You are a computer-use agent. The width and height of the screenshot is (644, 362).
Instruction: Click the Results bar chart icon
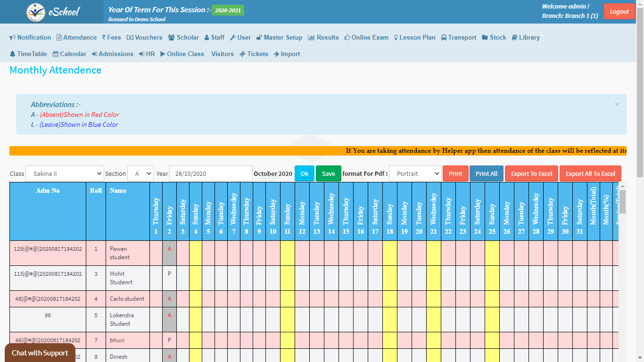[x=311, y=38]
